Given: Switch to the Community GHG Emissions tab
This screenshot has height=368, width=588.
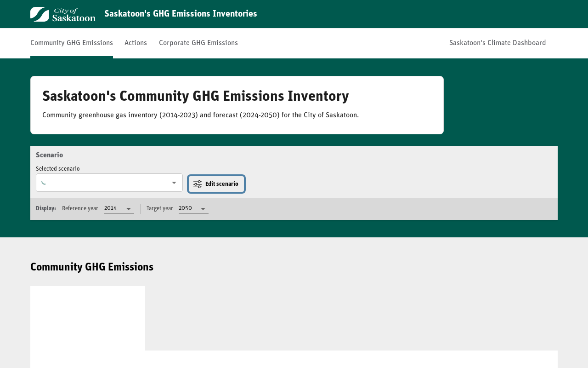Looking at the screenshot, I should pos(72,43).
